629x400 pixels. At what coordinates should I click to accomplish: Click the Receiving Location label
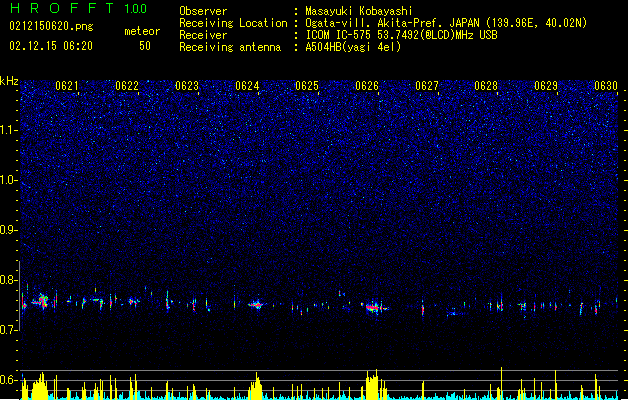coord(233,23)
